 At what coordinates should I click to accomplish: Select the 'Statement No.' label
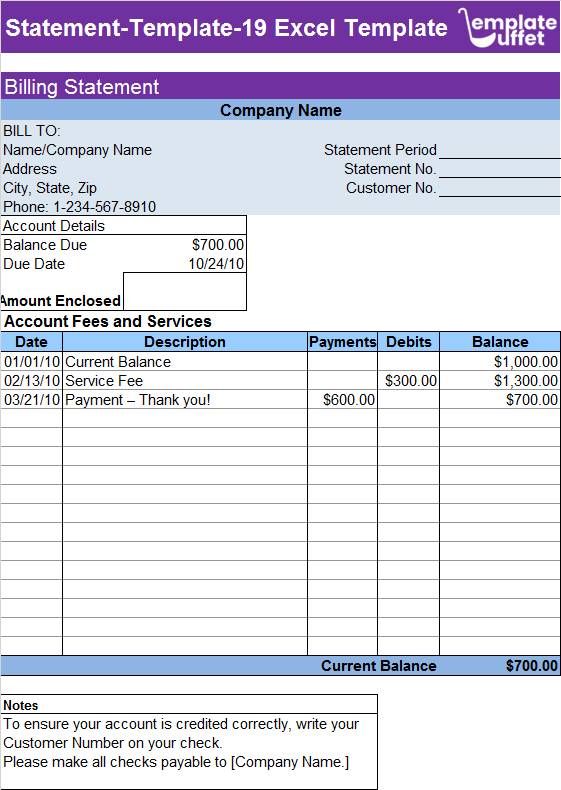point(390,169)
